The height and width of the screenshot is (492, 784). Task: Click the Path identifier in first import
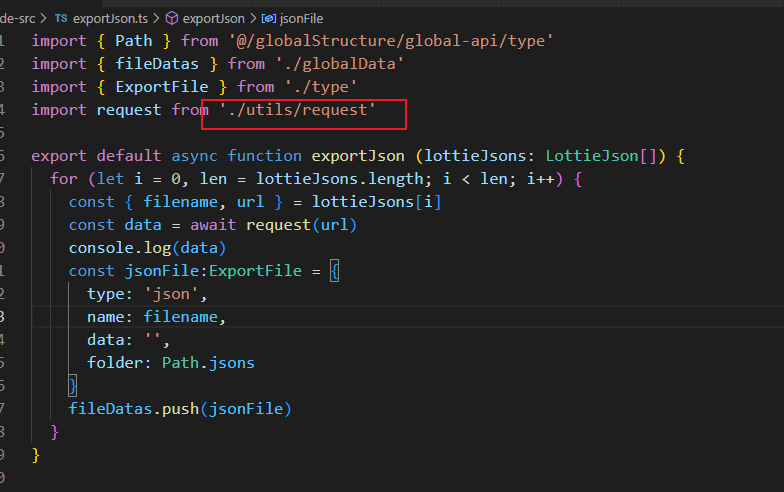click(134, 40)
